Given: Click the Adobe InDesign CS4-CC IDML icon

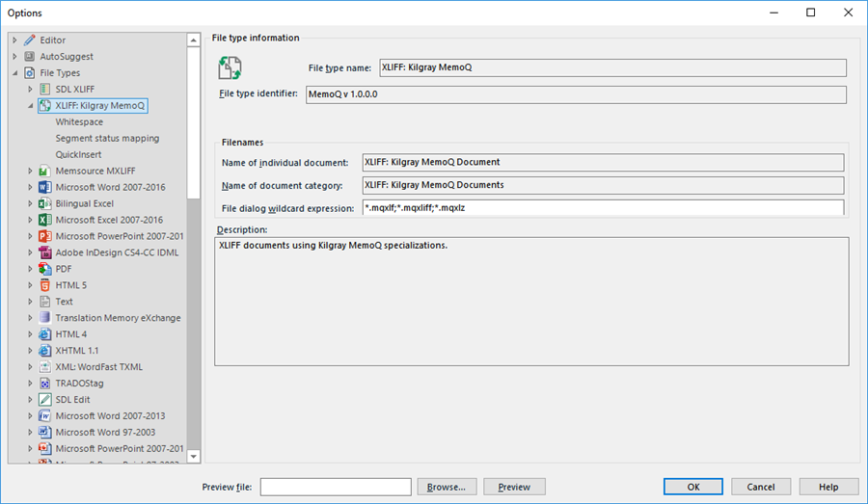Looking at the screenshot, I should pos(44,252).
